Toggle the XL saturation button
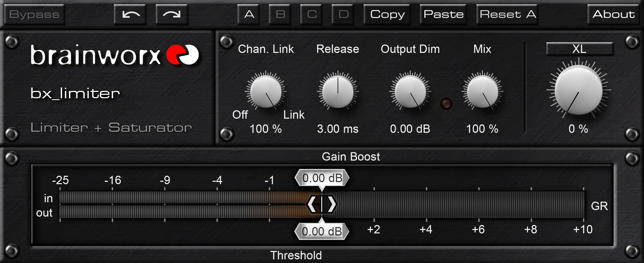The image size is (644, 263). [580, 49]
